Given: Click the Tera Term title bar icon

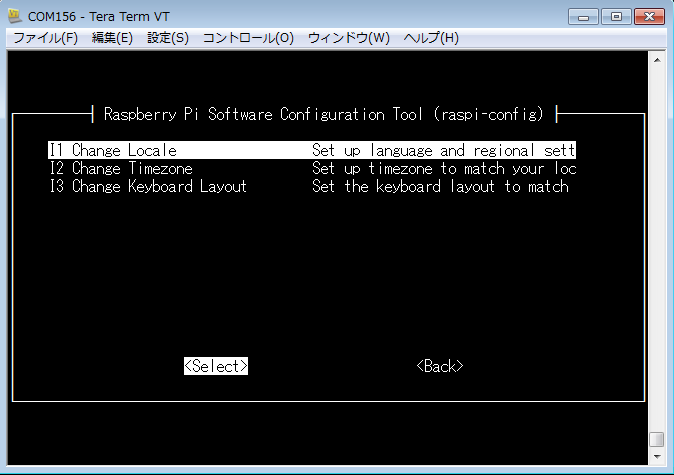Looking at the screenshot, I should (15, 16).
